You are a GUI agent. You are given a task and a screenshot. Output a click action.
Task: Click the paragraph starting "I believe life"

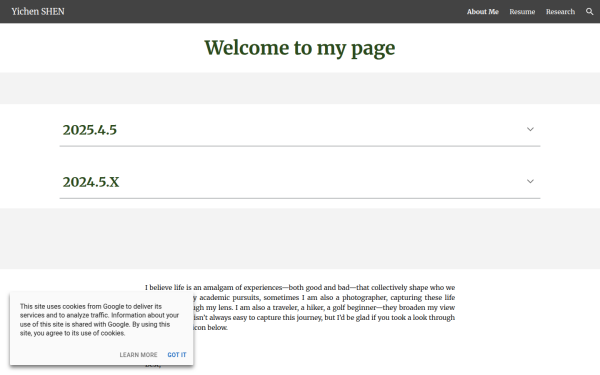[300, 307]
